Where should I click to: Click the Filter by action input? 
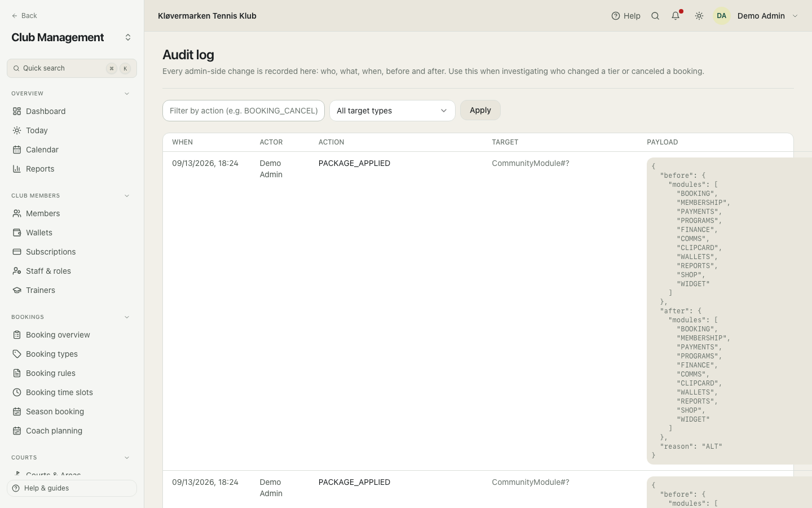pos(244,111)
